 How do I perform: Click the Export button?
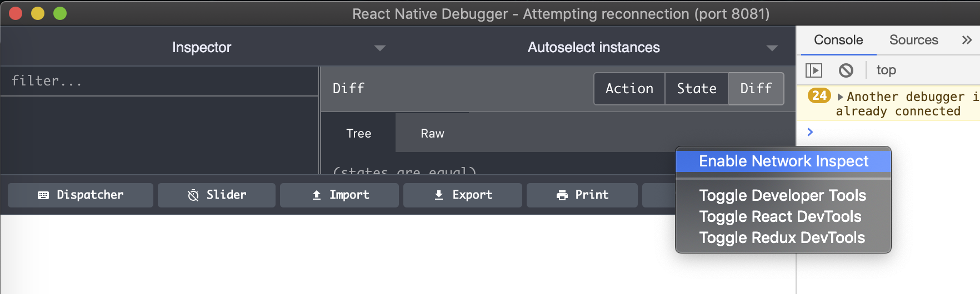tap(463, 195)
